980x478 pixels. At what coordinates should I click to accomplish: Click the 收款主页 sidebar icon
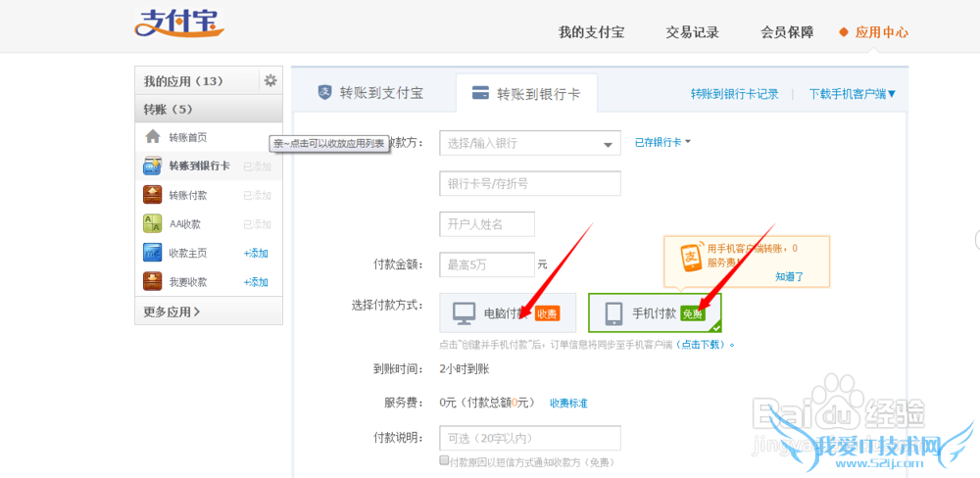[153, 253]
